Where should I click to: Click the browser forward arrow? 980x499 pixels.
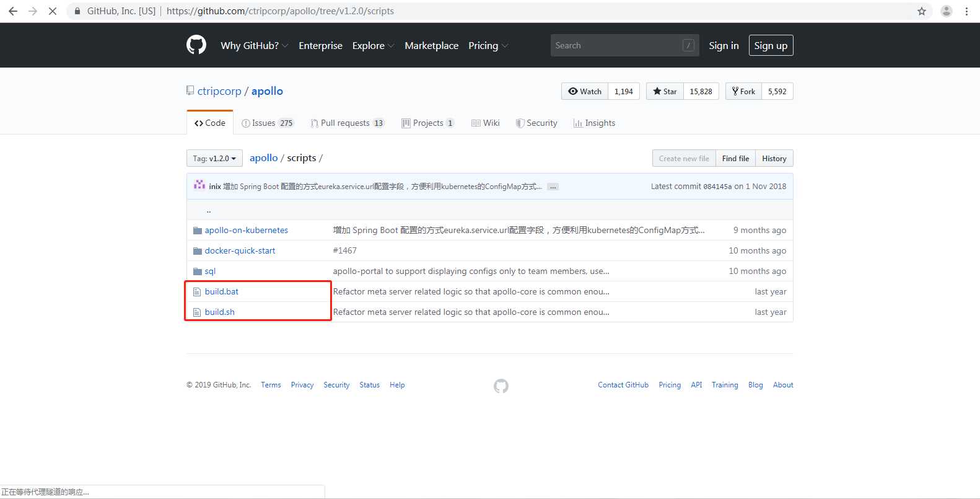click(33, 11)
